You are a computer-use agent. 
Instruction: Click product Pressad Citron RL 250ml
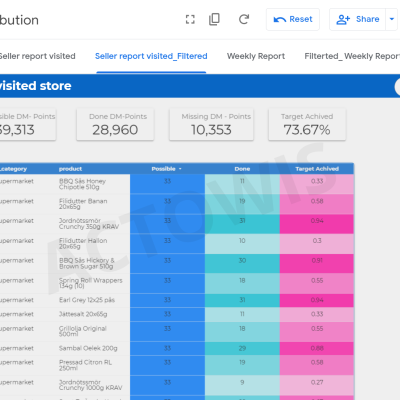coord(85,365)
